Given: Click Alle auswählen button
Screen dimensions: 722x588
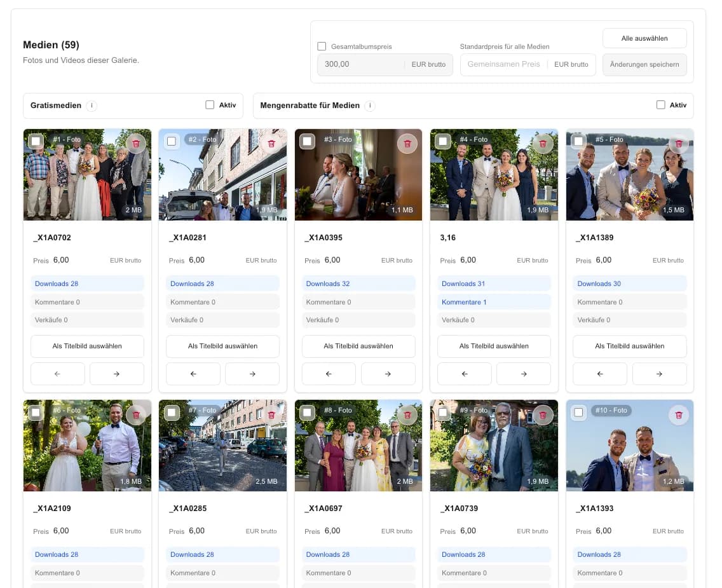Looking at the screenshot, I should [644, 38].
